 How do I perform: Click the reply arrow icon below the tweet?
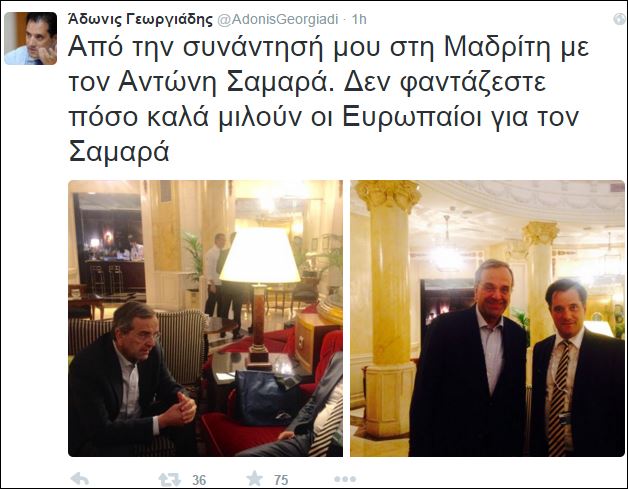click(x=79, y=479)
